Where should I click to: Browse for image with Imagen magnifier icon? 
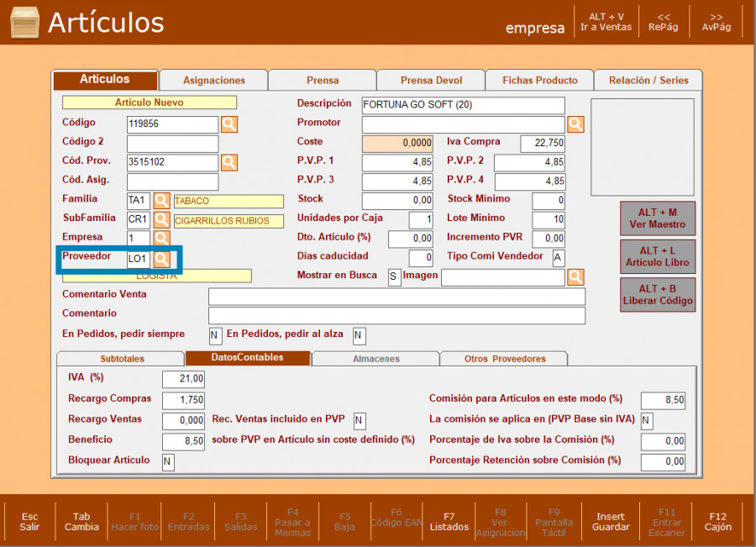[x=575, y=276]
